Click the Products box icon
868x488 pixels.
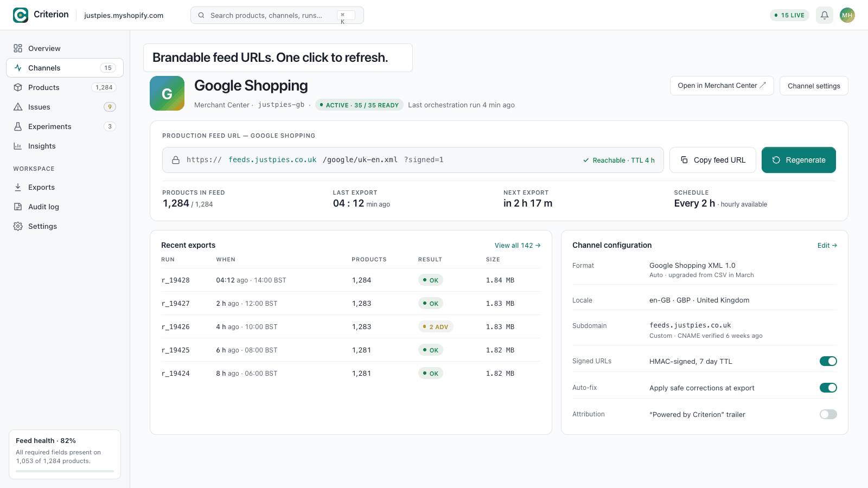pyautogui.click(x=18, y=87)
